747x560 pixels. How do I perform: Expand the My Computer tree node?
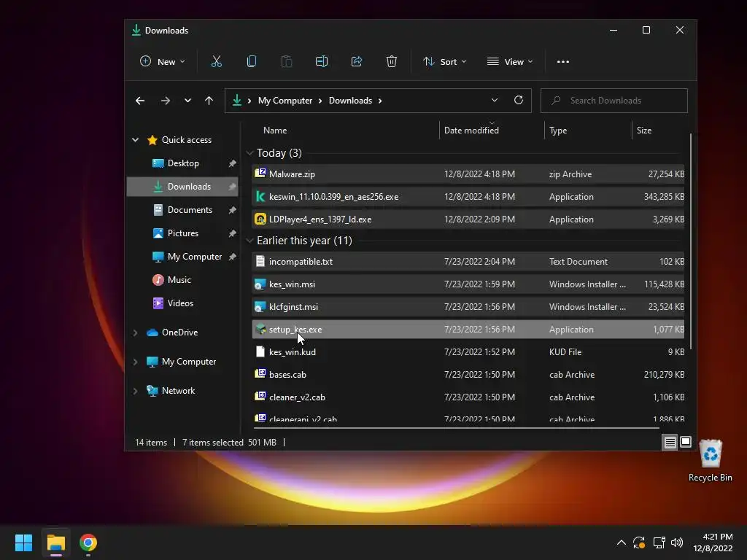coord(135,362)
